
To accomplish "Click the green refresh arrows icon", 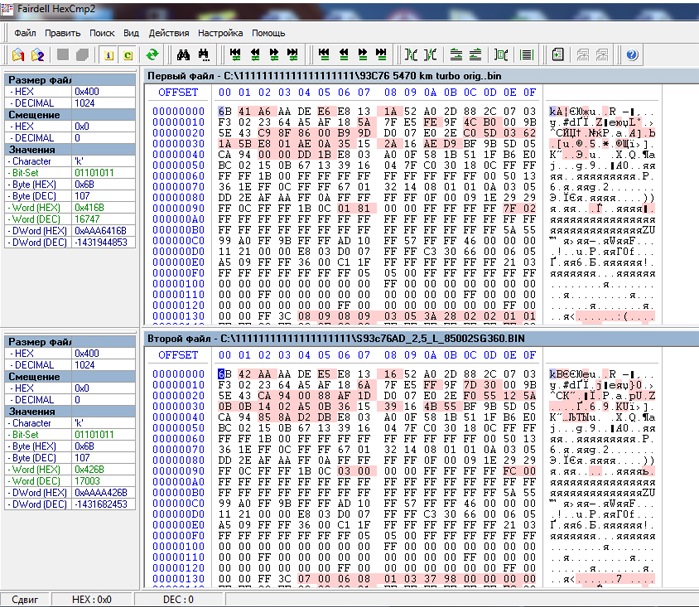I will coord(152,55).
